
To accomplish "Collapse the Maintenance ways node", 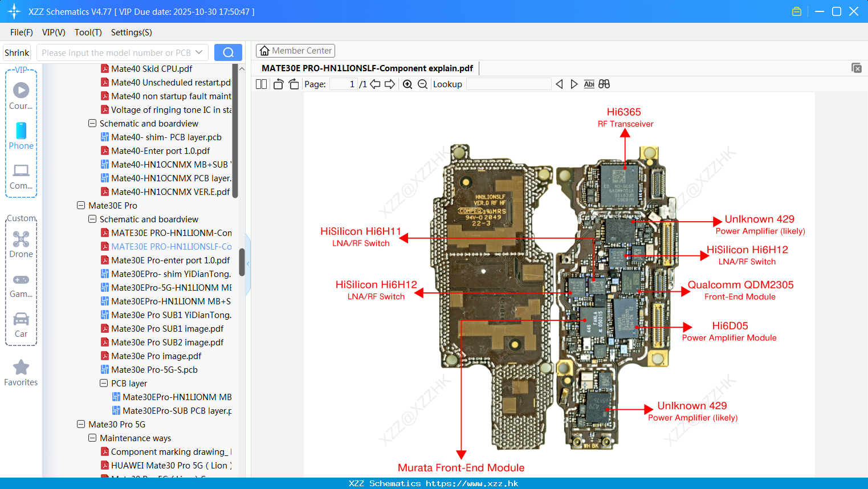I will [x=92, y=438].
